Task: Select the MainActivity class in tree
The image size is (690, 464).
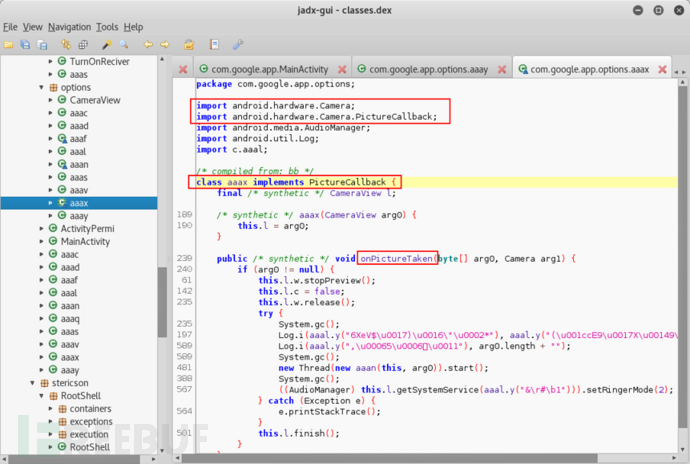Action: click(84, 241)
